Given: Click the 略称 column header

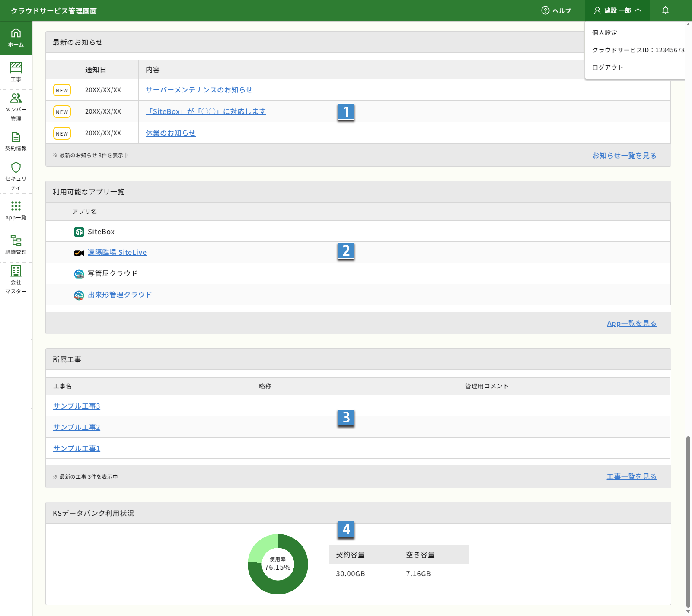Looking at the screenshot, I should 265,386.
